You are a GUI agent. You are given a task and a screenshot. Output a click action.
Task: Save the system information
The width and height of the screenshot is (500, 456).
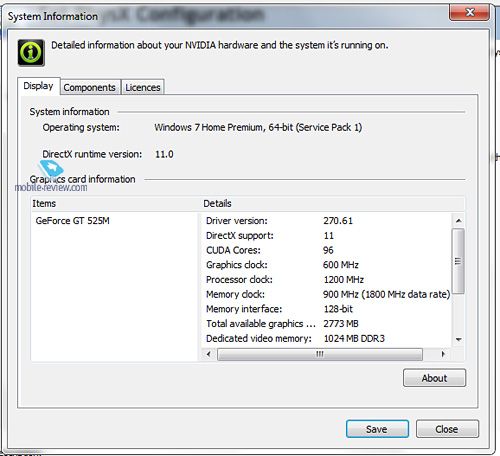(377, 429)
